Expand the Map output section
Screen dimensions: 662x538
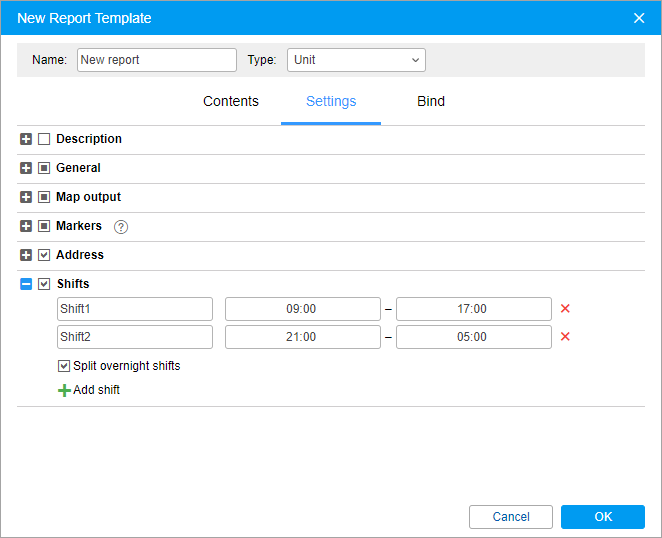[x=26, y=197]
